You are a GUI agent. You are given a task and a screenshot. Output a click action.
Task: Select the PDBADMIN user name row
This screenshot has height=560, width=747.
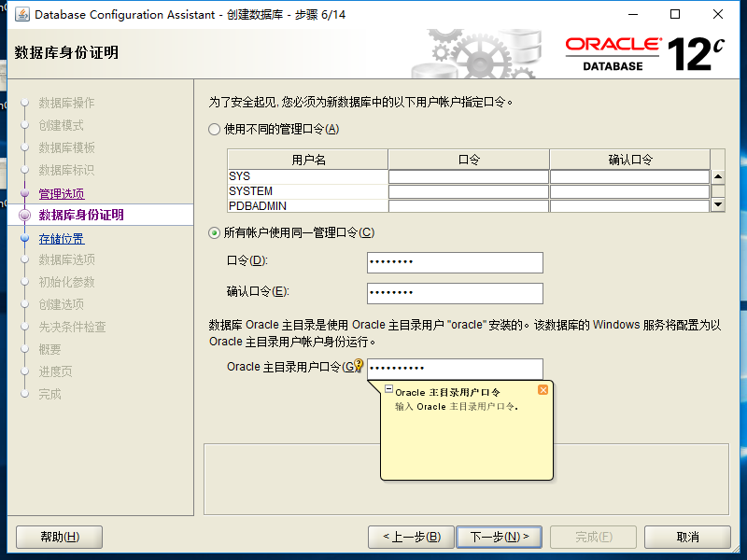(308, 206)
